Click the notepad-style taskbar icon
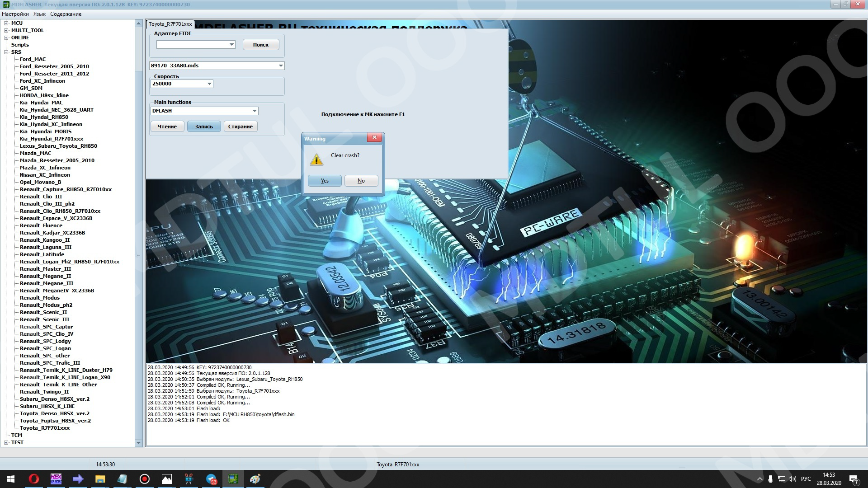The image size is (868, 488). tap(122, 479)
